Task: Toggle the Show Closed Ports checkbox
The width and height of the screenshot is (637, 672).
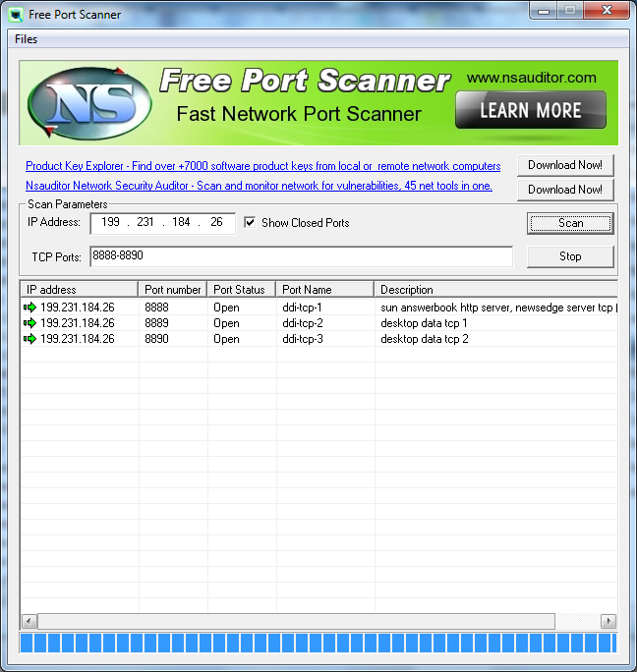Action: (x=250, y=222)
